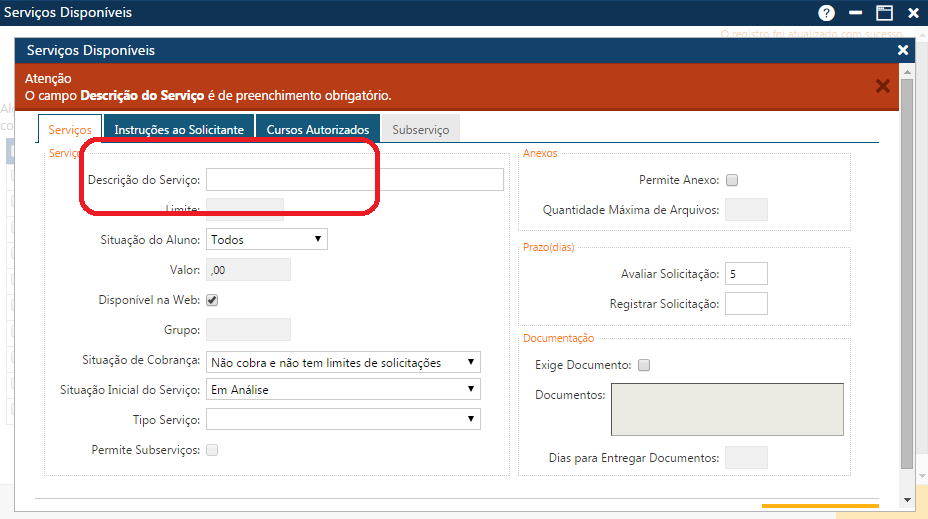Click the Descrição do Serviço field
The width and height of the screenshot is (928, 519).
[x=354, y=180]
